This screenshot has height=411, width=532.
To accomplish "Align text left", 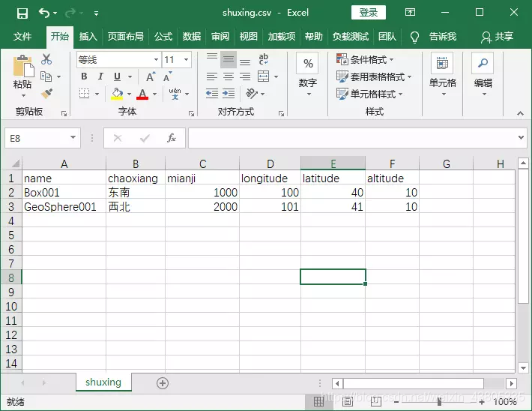I will [212, 76].
